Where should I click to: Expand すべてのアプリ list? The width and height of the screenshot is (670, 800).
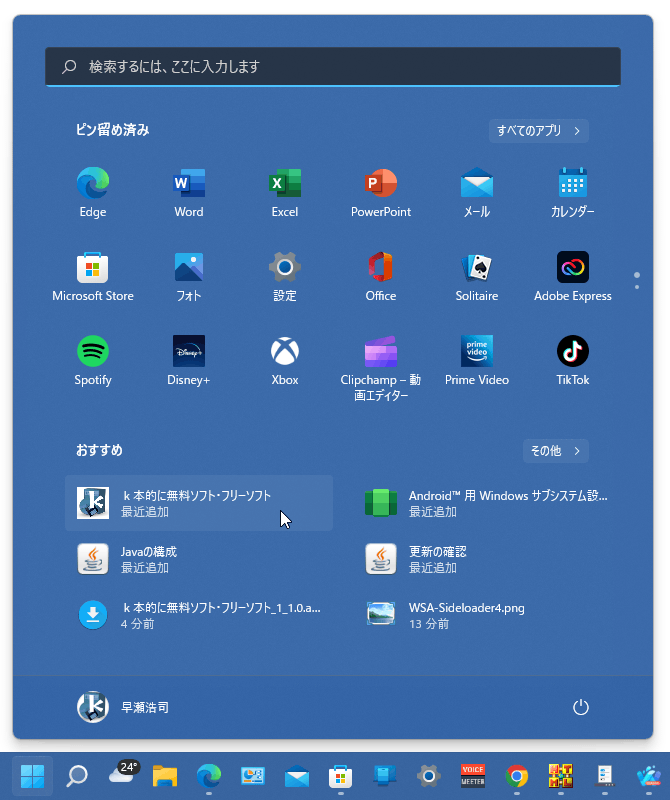(x=538, y=131)
